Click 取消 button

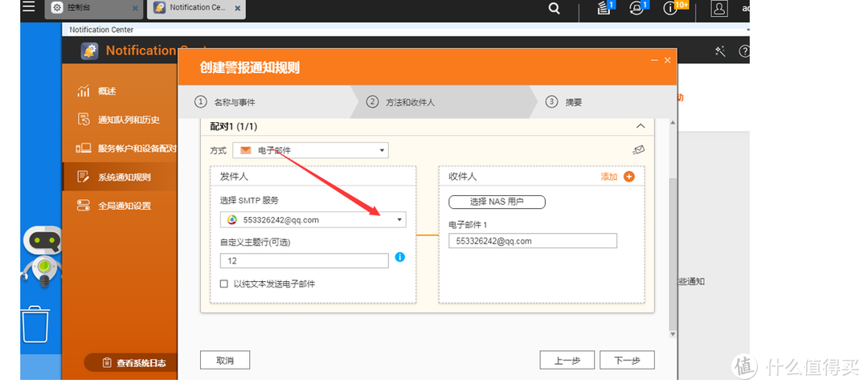pyautogui.click(x=225, y=361)
